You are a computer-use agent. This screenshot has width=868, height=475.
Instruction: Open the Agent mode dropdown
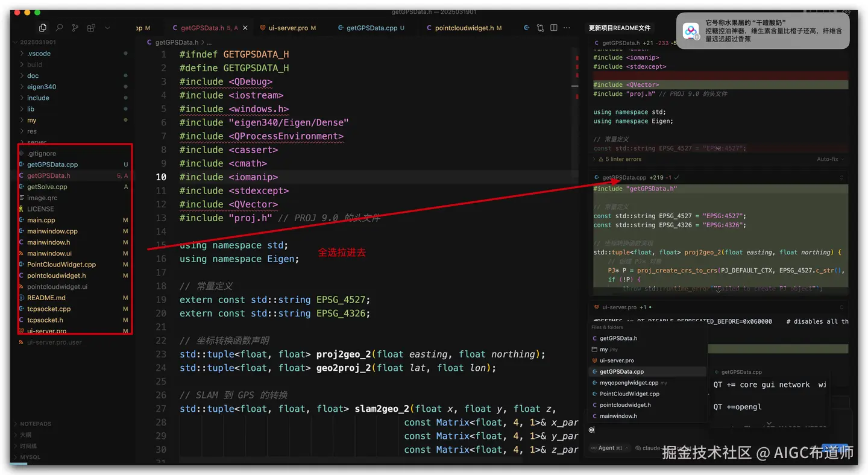[x=609, y=448]
